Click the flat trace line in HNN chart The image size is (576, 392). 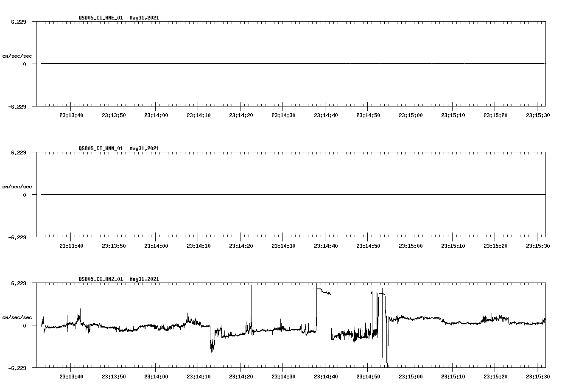pos(293,194)
